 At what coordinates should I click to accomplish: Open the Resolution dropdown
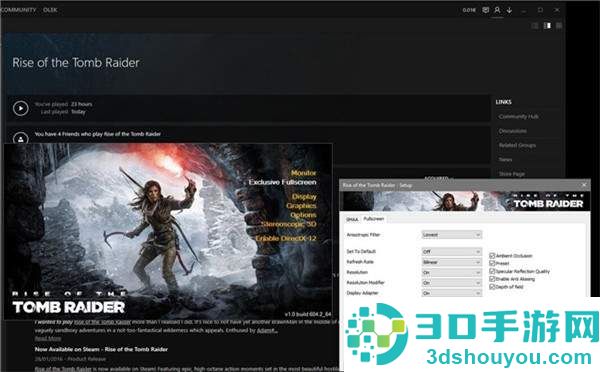[452, 272]
